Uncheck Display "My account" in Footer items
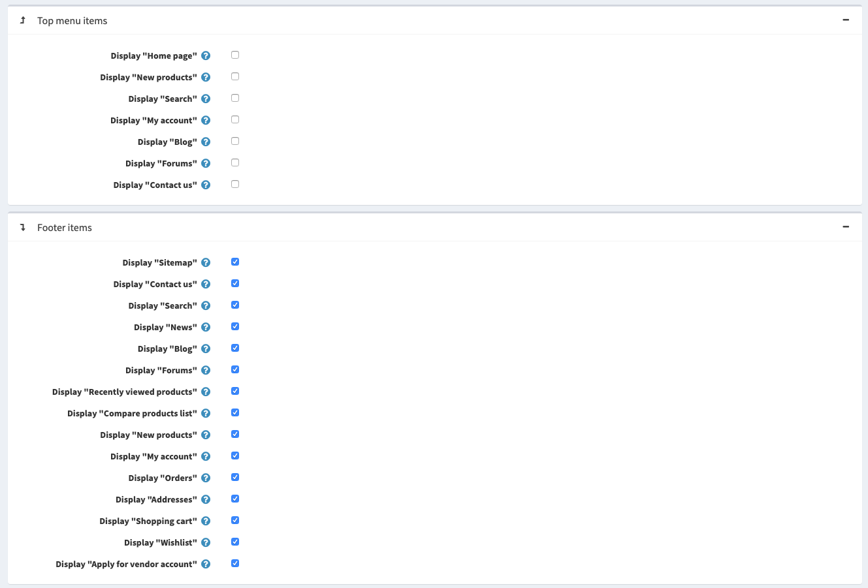 coord(235,456)
